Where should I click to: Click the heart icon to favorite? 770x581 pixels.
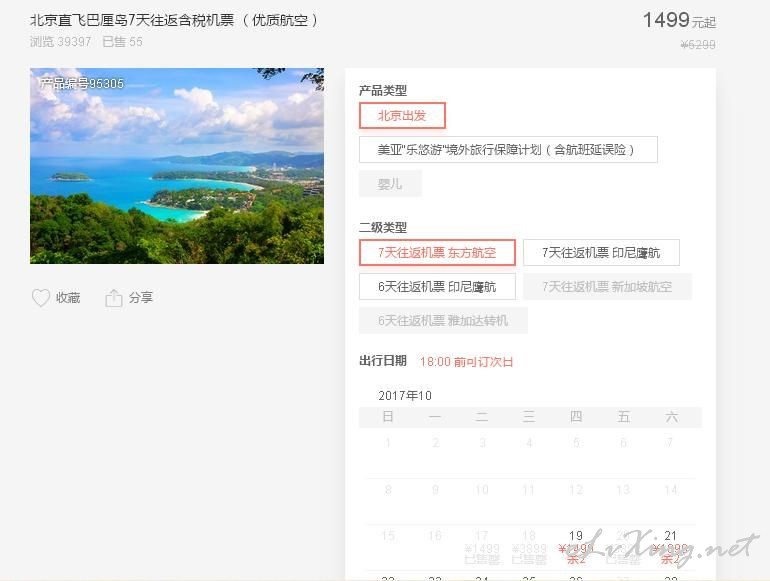[41, 298]
